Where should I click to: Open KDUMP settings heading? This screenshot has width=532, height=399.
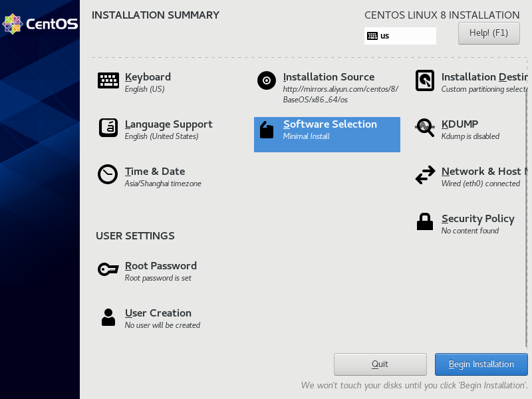pyautogui.click(x=460, y=124)
